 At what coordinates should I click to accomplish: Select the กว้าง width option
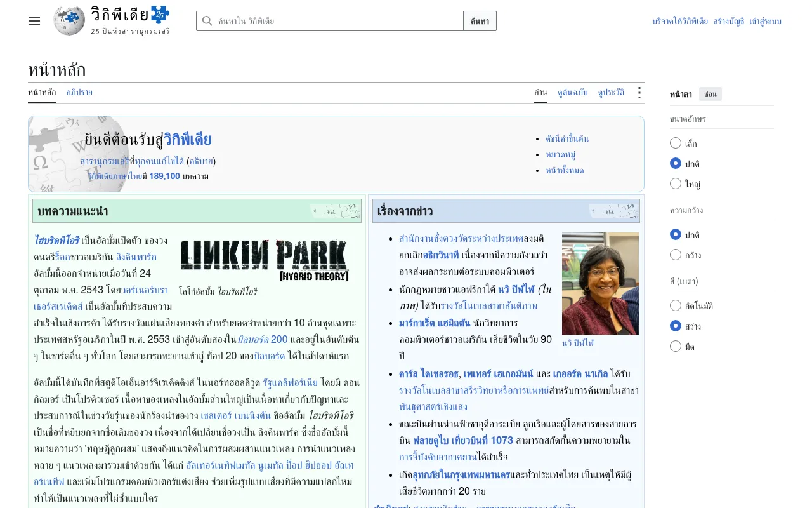(x=676, y=255)
